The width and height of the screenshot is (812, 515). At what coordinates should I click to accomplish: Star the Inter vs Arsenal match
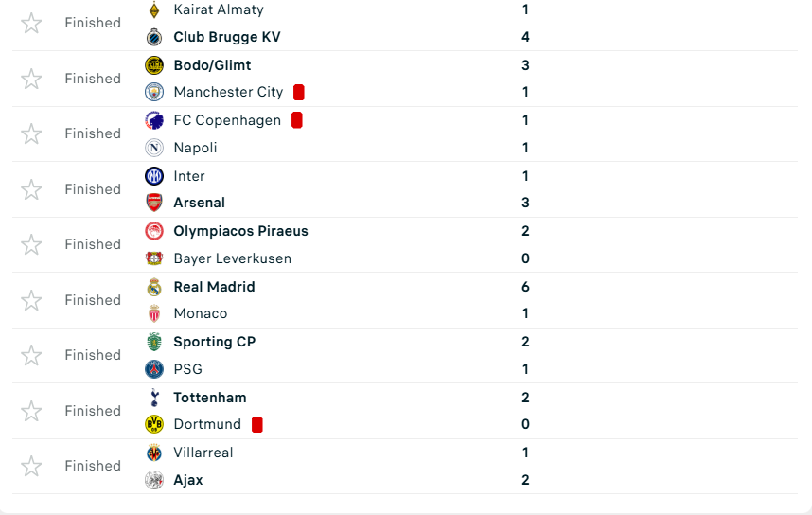[x=31, y=189]
